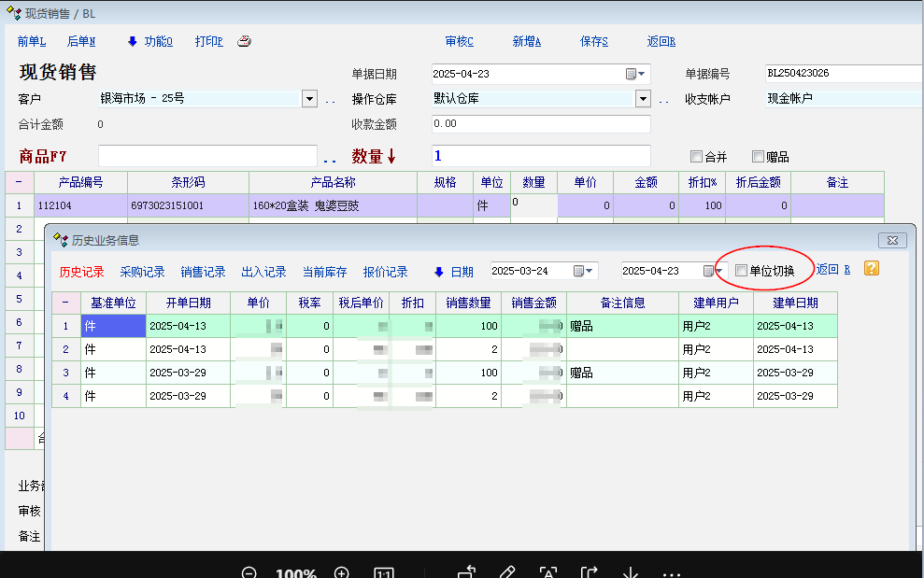This screenshot has height=578, width=924.
Task: Click the 商品F7 input field
Action: point(207,156)
